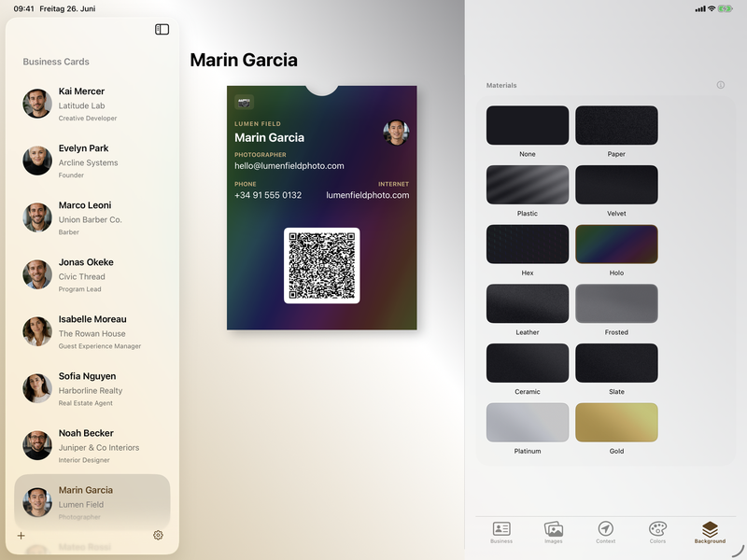Open Isabelle Moreau's card
The width and height of the screenshot is (747, 560).
click(92, 331)
